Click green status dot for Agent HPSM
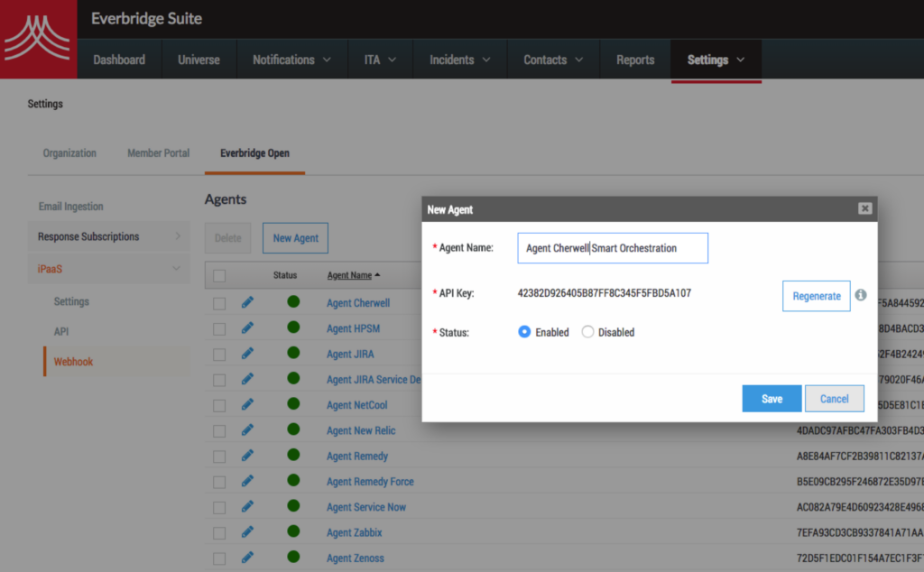Image resolution: width=924 pixels, height=572 pixels. pos(293,328)
